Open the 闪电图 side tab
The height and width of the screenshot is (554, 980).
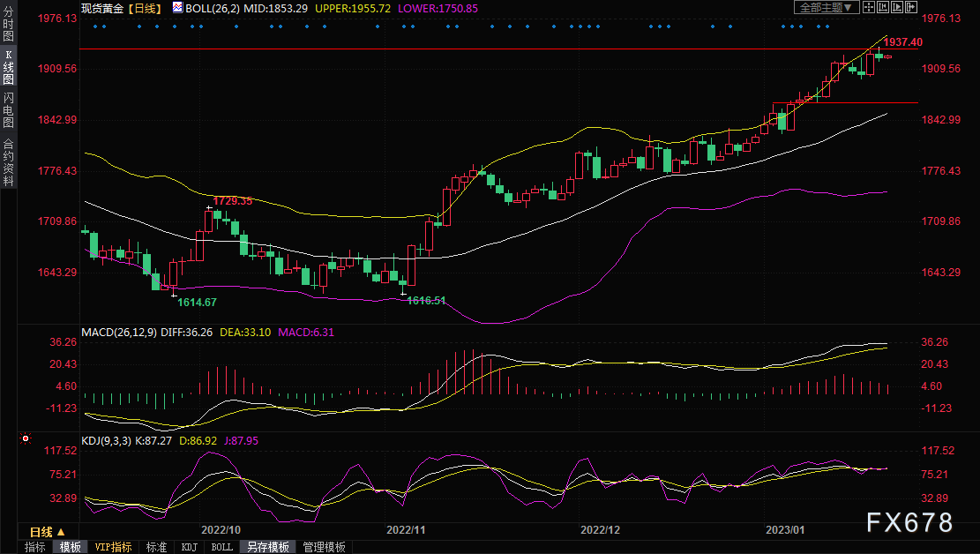pyautogui.click(x=8, y=109)
